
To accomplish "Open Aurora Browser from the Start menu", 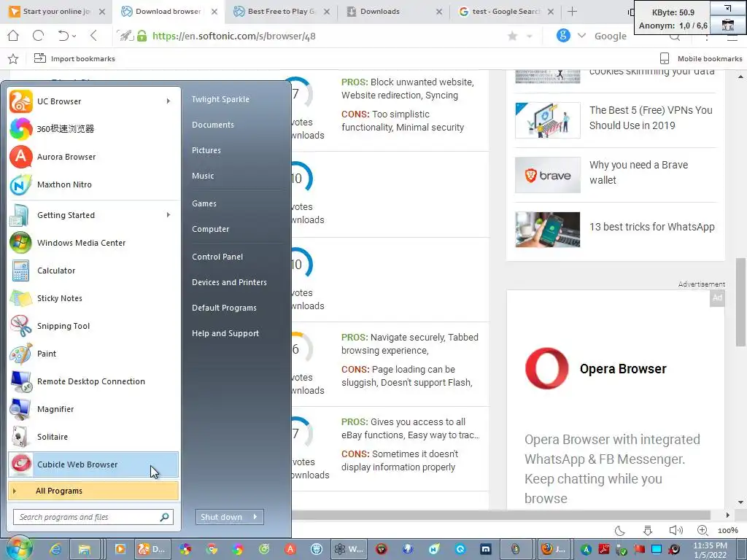I will click(x=93, y=157).
